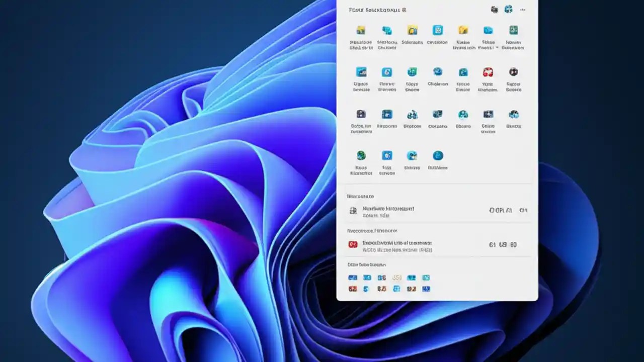Launch the Firefox-style browser icon in the third row
This screenshot has height=362, width=644.
pos(387,115)
